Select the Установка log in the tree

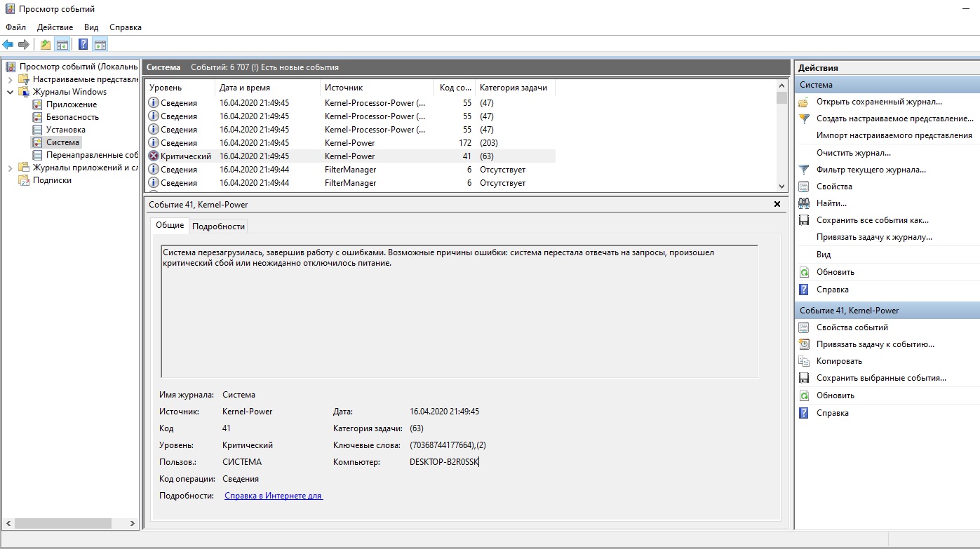65,130
